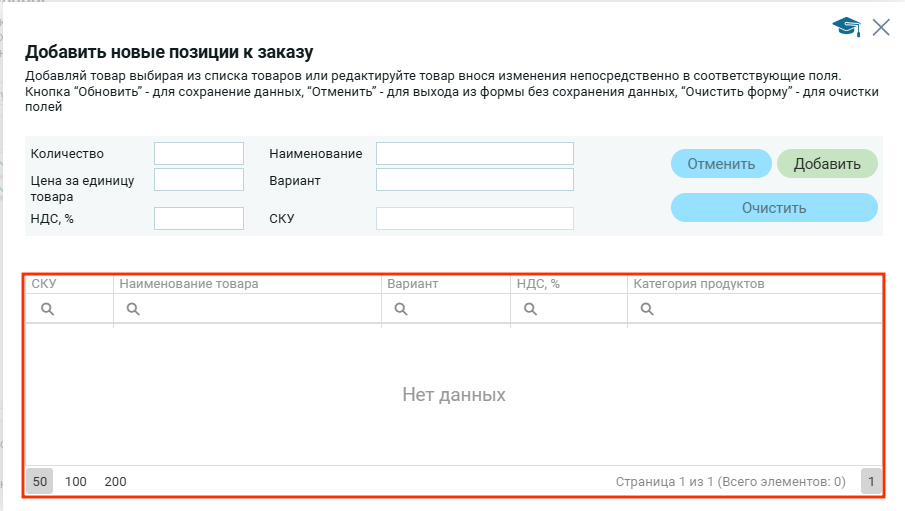Set page size to 100 items
The image size is (905, 511).
(x=76, y=482)
